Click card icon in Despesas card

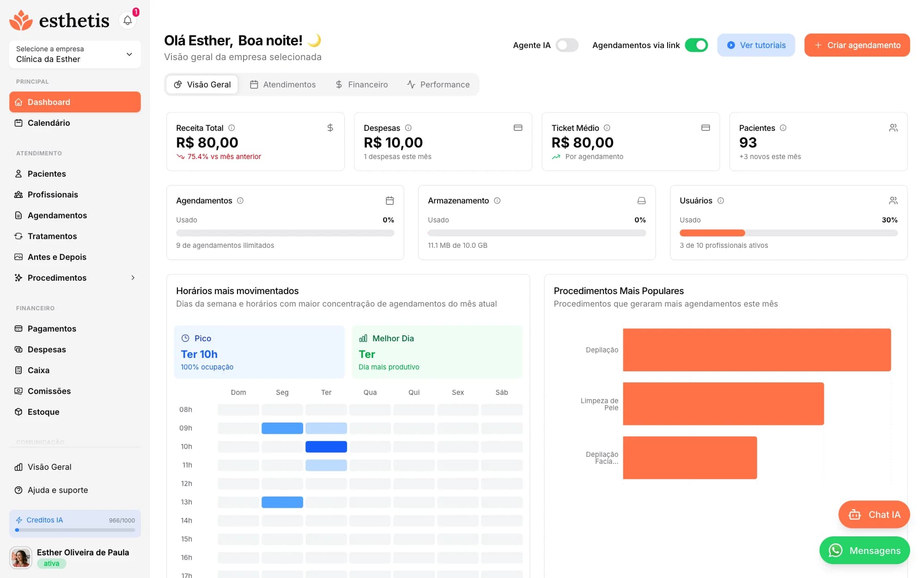click(518, 128)
